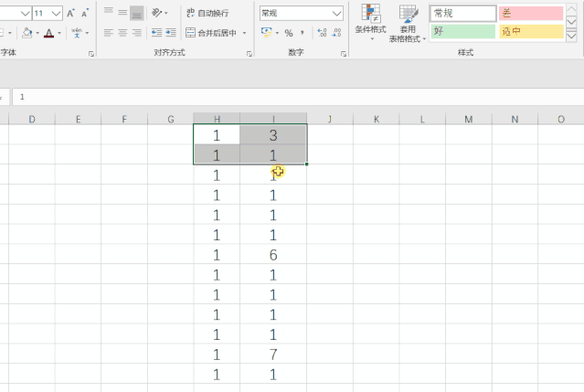Screen dimensions: 584x392
Task: Open Merge & Center (合并后居中) dropdown arrow
Action: [244, 33]
